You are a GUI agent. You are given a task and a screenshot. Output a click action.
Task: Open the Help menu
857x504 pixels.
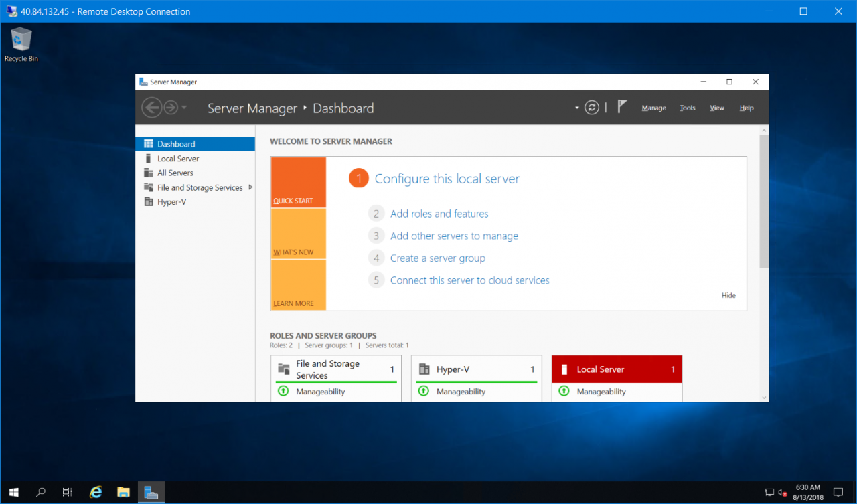(747, 108)
